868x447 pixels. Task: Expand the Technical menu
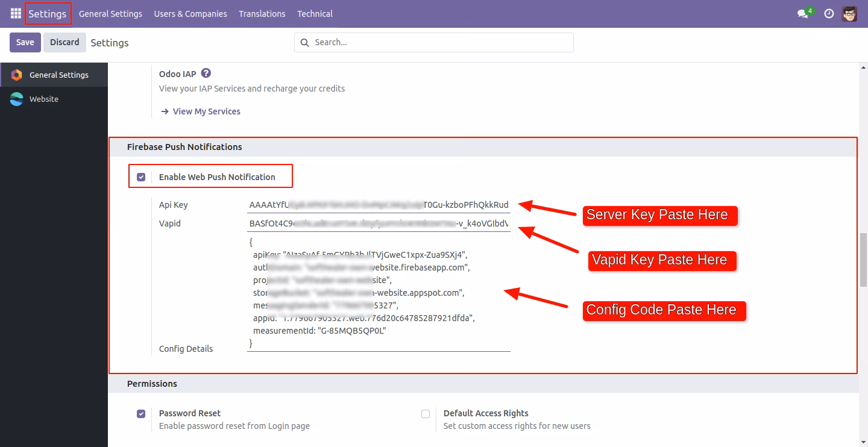pos(315,13)
